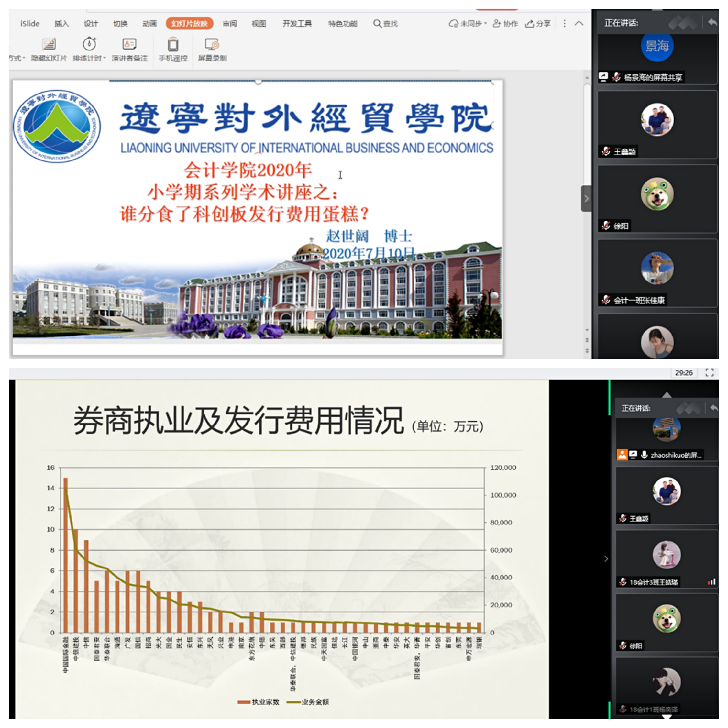This screenshot has width=728, height=728.
Task: Toggle the muted mic beside 杨景海的屏幕共享
Action: click(616, 77)
